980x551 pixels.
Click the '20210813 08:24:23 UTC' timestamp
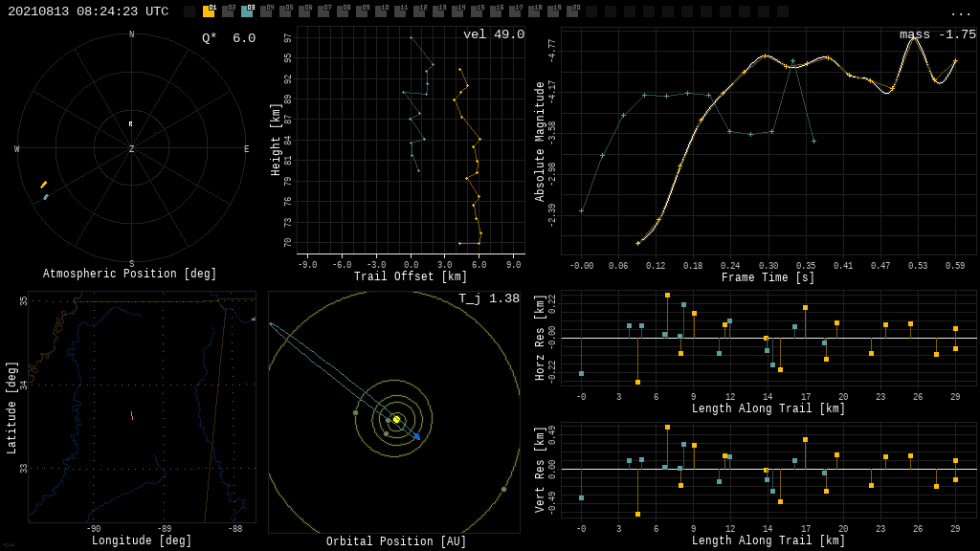88,11
